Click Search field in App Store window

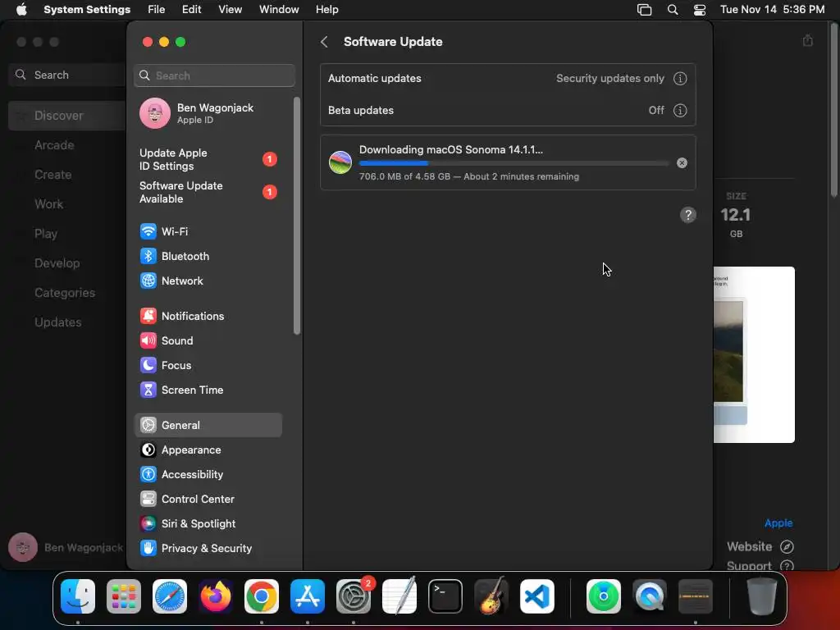click(67, 75)
